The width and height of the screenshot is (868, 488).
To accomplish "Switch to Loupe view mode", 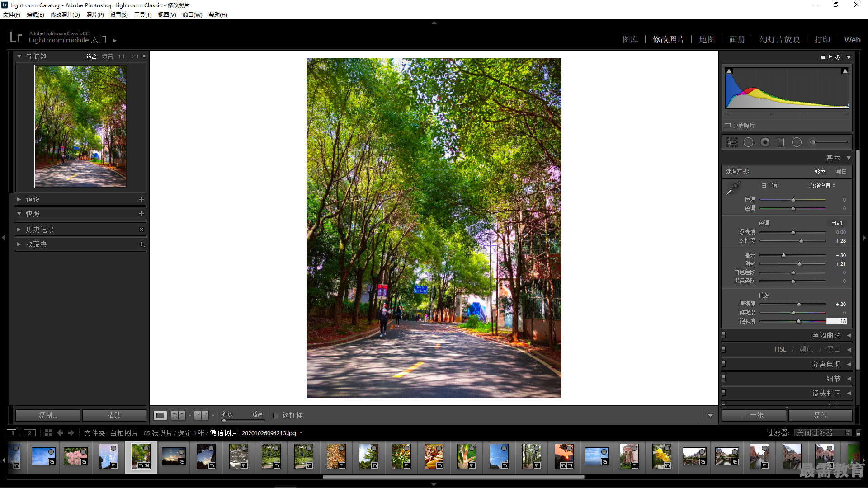I will tap(160, 415).
